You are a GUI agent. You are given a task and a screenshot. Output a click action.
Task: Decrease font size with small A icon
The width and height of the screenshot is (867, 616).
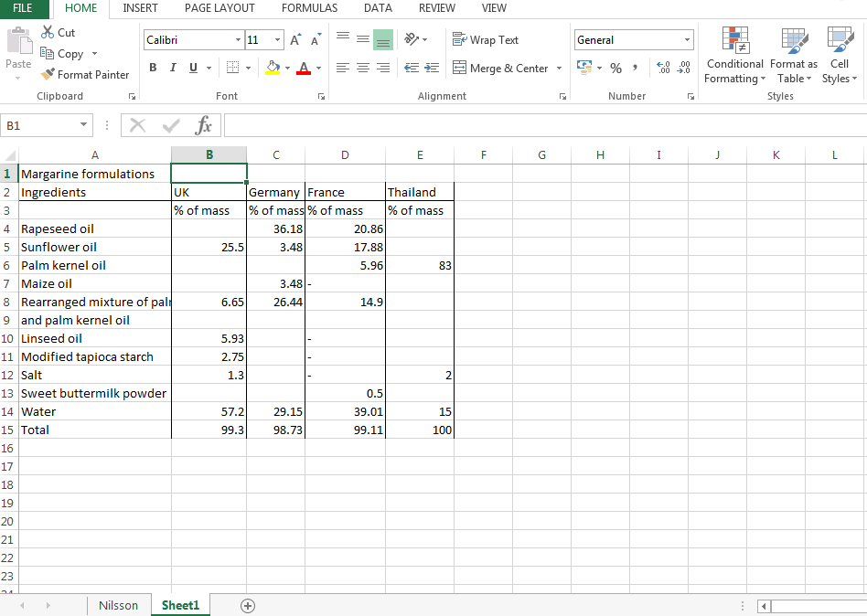316,40
